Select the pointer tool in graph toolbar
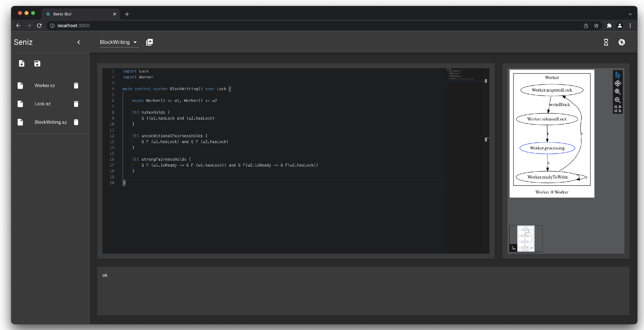The image size is (644, 330). 618,75
